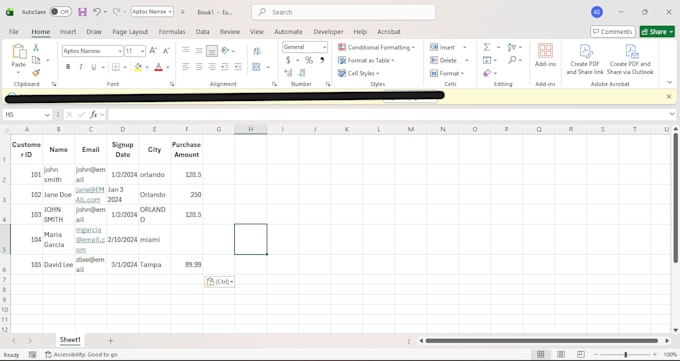This screenshot has width=680, height=361.
Task: Switch to the Developer tab
Action: [328, 32]
